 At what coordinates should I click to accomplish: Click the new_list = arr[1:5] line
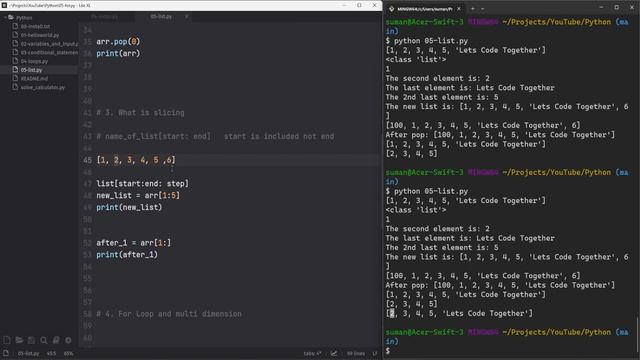[138, 196]
